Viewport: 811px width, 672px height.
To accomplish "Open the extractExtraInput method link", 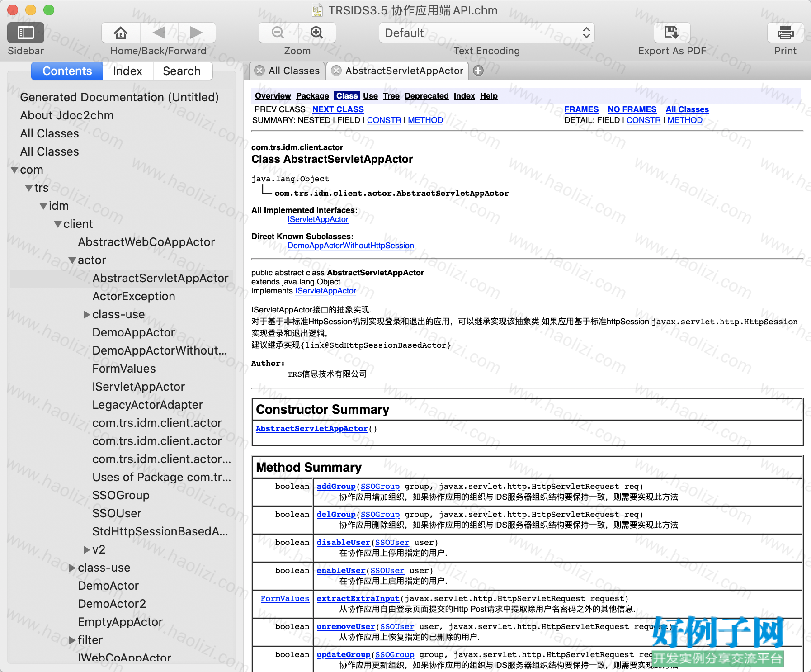I will point(358,599).
